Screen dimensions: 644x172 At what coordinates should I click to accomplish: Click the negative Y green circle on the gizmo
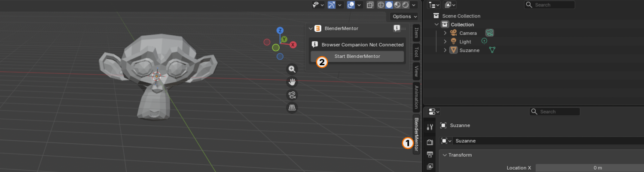click(x=276, y=47)
